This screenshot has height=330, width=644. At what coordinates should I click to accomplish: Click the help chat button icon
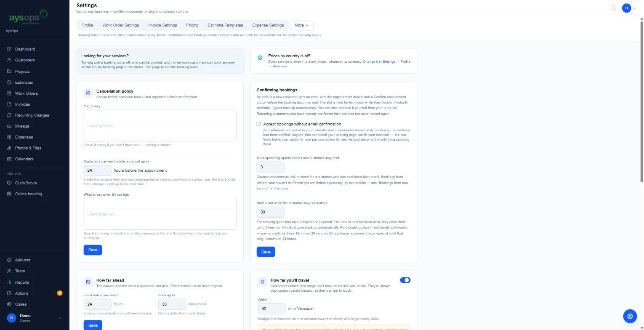click(630, 316)
